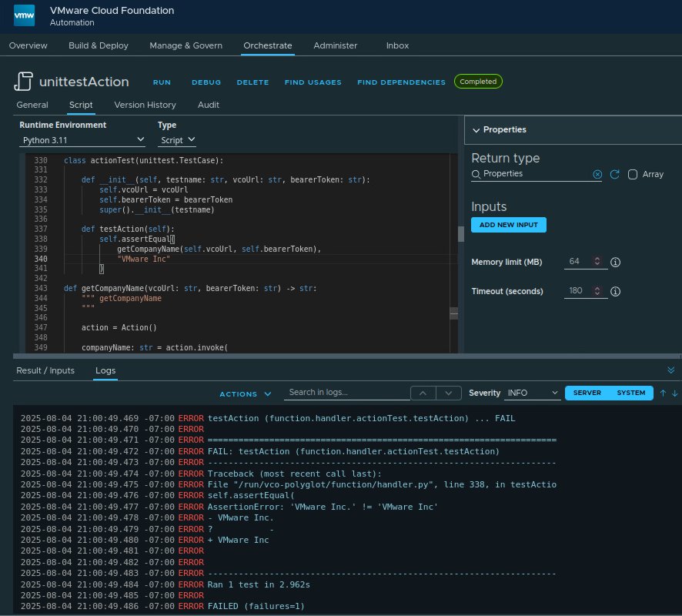The image size is (682, 616).
Task: Click the Completed status badge
Action: coord(478,82)
